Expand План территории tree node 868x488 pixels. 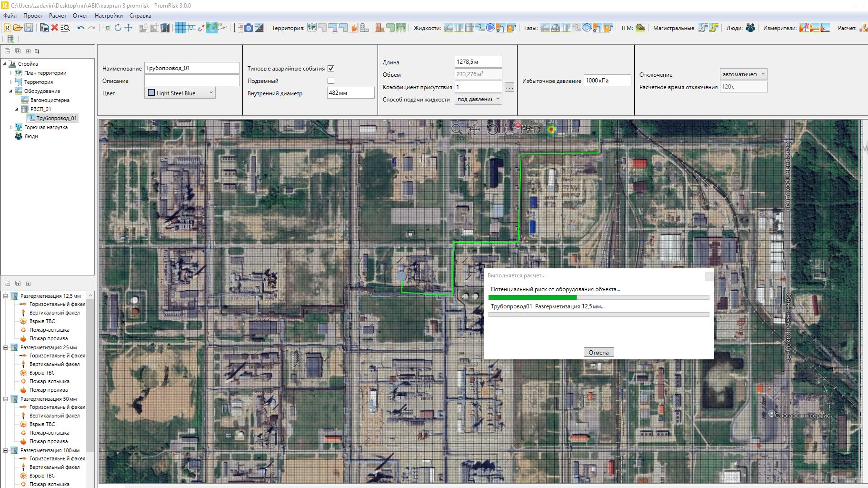(11, 73)
